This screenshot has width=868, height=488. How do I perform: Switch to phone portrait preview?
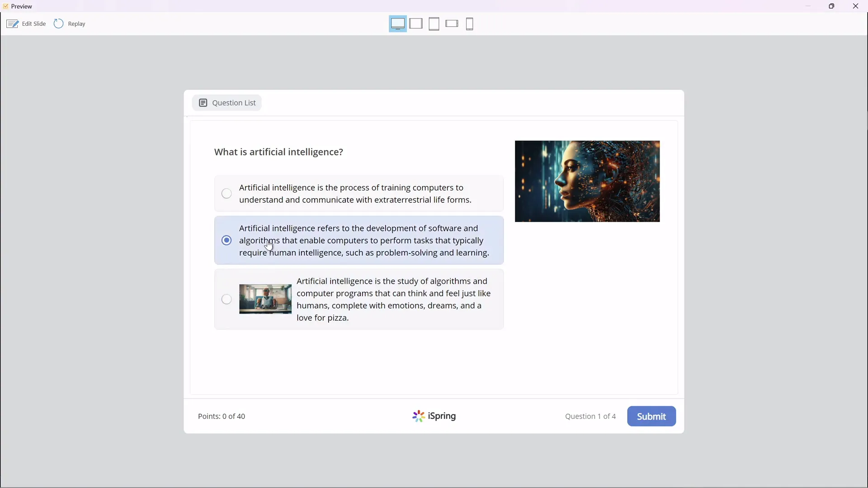[470, 23]
